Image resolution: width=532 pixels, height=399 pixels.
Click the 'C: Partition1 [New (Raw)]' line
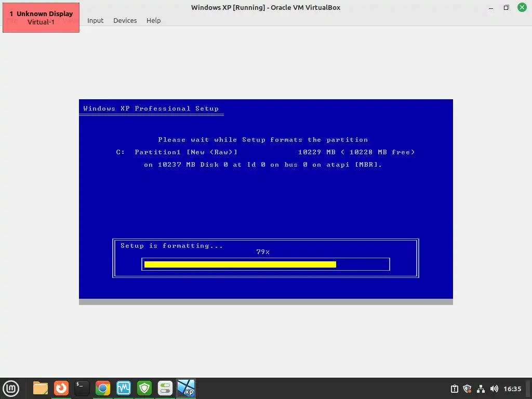click(265, 152)
